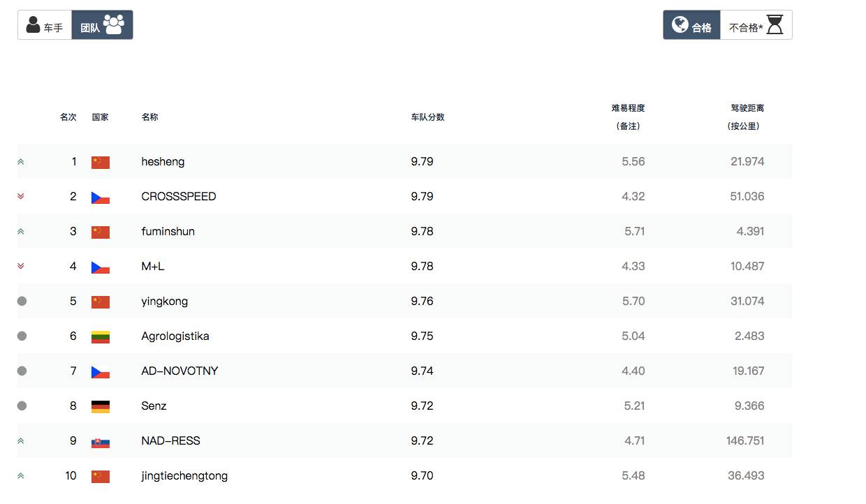Select Agrologistika's score 9.75

tap(423, 336)
